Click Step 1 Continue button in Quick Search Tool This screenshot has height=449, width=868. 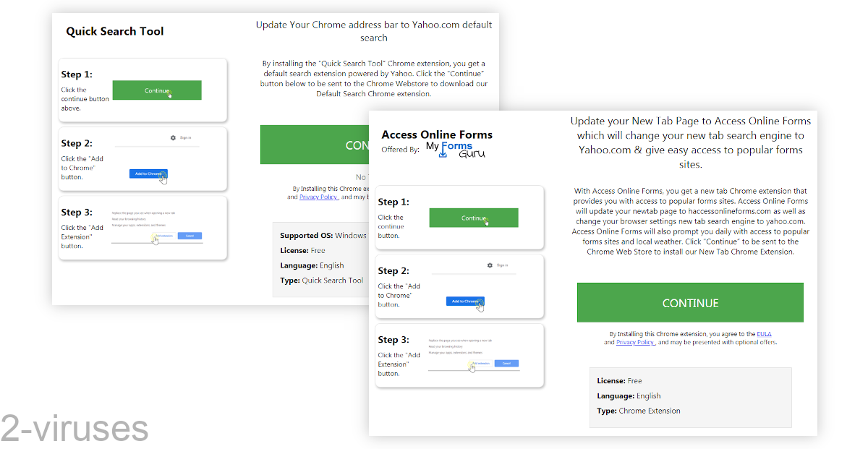click(157, 90)
